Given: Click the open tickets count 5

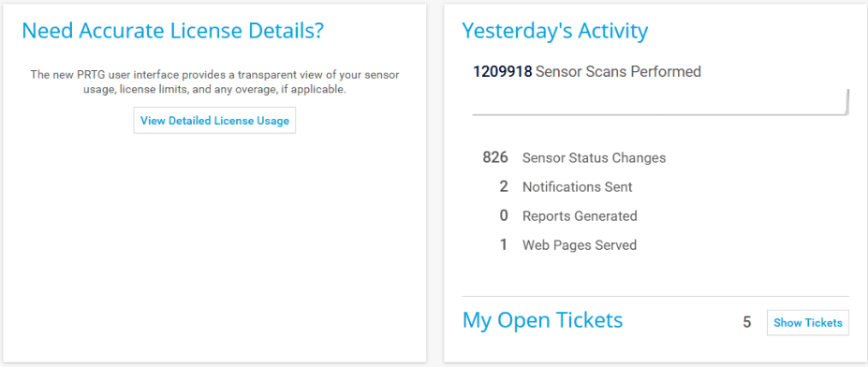Looking at the screenshot, I should [747, 322].
